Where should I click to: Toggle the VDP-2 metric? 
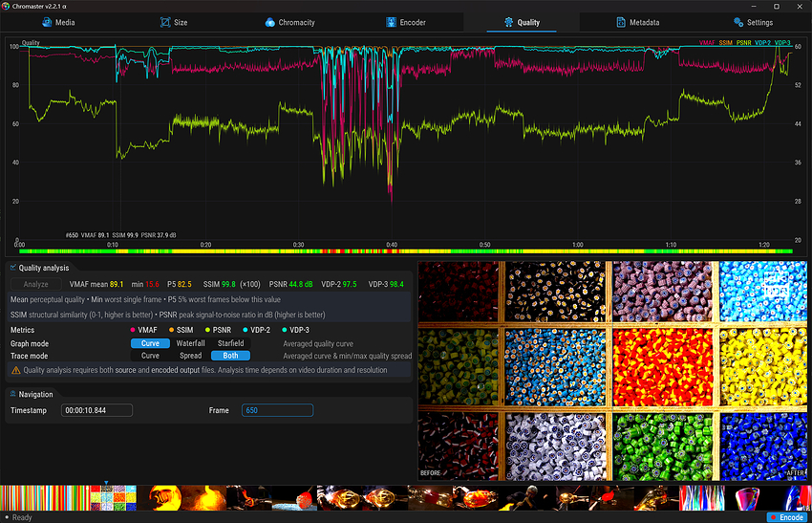tap(256, 330)
